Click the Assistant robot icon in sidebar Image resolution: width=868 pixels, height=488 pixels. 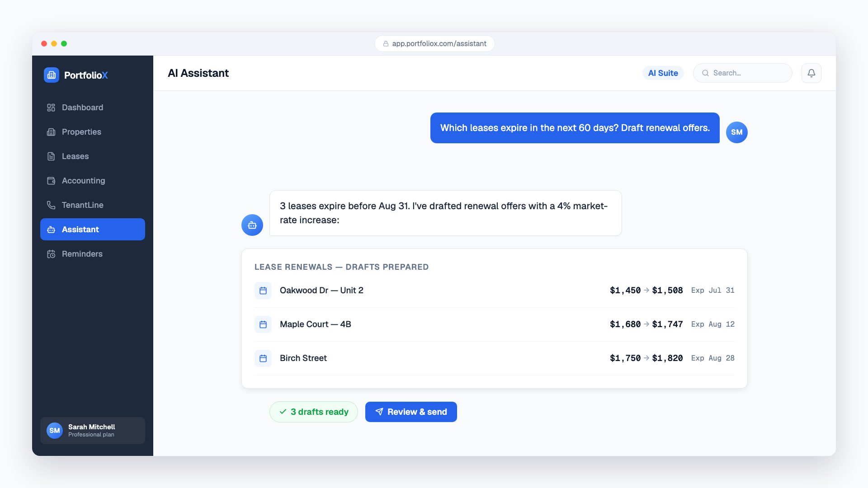coord(51,230)
